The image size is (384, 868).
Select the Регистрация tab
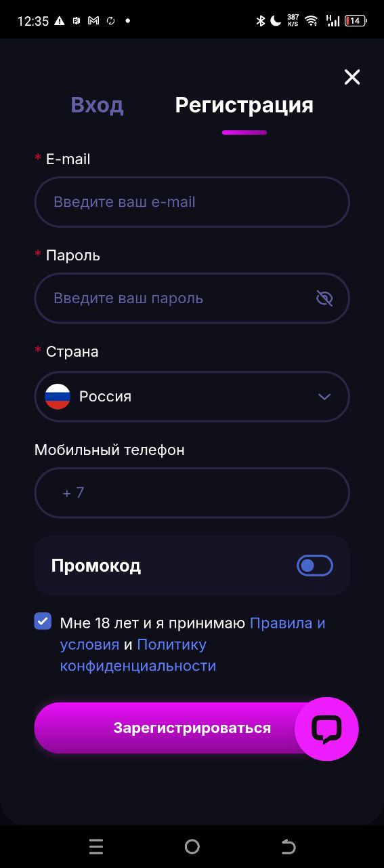(244, 105)
